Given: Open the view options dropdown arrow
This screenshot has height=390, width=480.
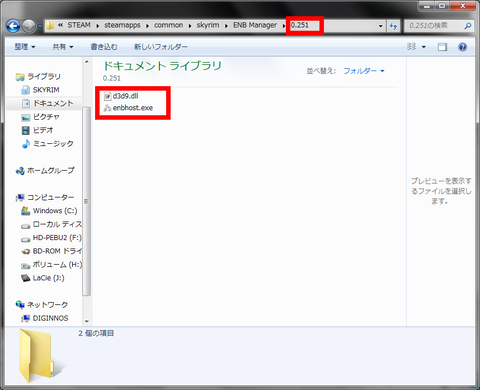Looking at the screenshot, I should (x=424, y=47).
